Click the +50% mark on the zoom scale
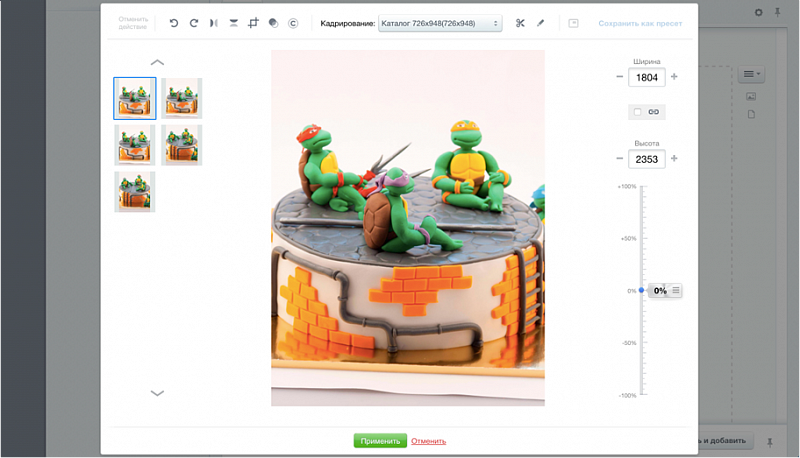The width and height of the screenshot is (800, 458). pyautogui.click(x=629, y=238)
